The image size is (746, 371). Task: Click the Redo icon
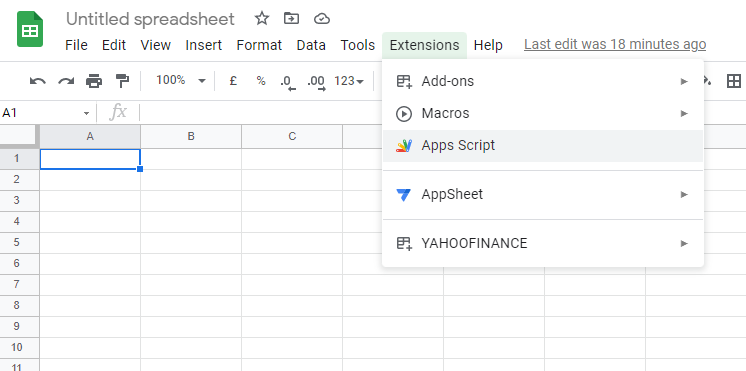click(66, 81)
